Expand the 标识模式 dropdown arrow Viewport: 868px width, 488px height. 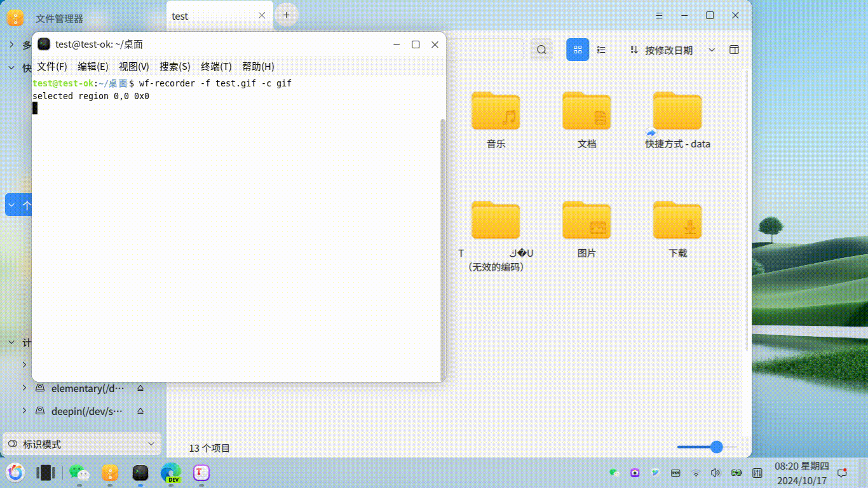point(151,444)
